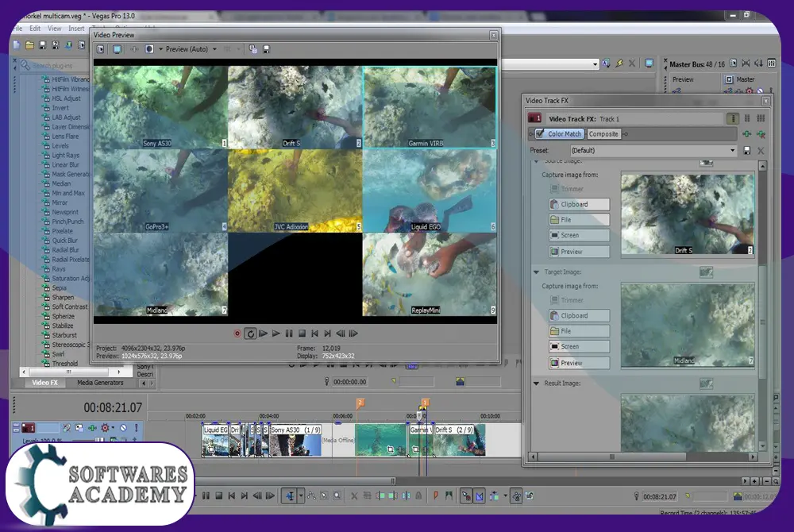The image size is (794, 532).
Task: Pause playback in Video Preview
Action: pyautogui.click(x=289, y=333)
